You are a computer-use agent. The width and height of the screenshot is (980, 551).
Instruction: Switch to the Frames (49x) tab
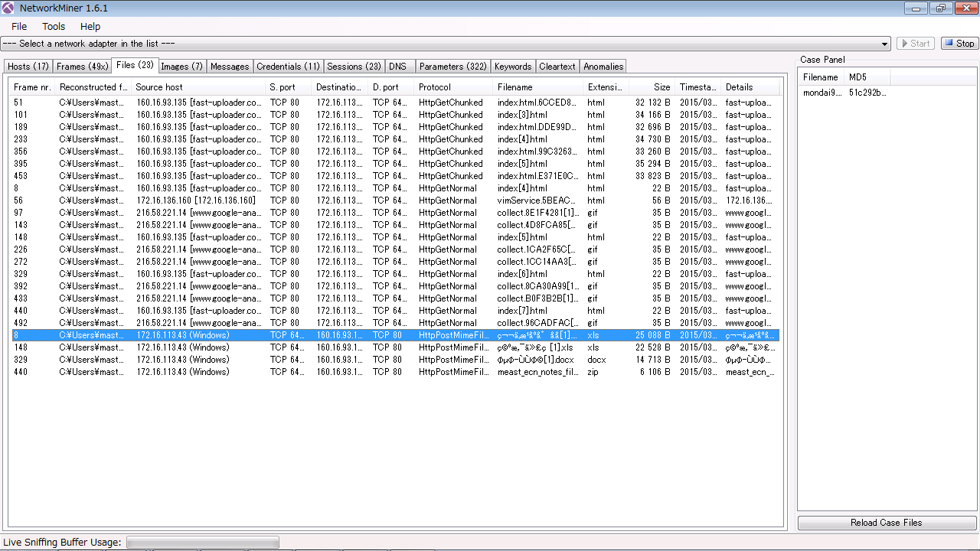click(x=82, y=67)
